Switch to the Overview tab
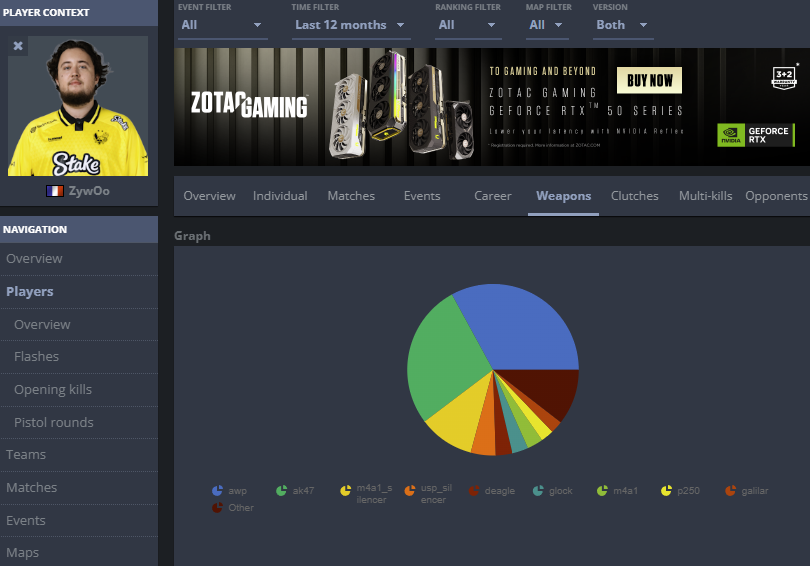The height and width of the screenshot is (566, 810). pyautogui.click(x=209, y=196)
